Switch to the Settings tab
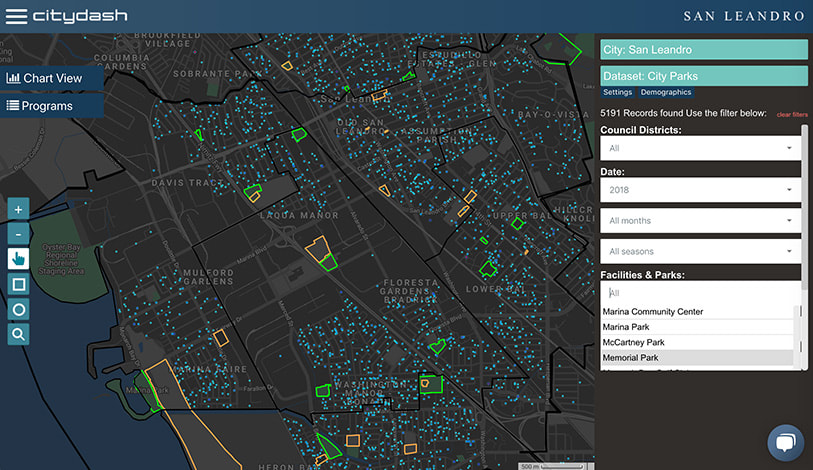The image size is (813, 470). tap(617, 92)
